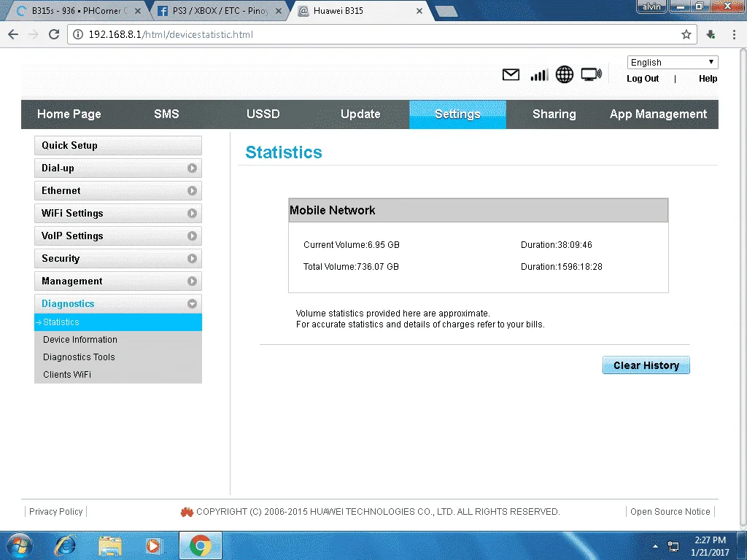Viewport: 747px width, 560px height.
Task: Click the 'Duration:38:09:46' text
Action: click(557, 245)
